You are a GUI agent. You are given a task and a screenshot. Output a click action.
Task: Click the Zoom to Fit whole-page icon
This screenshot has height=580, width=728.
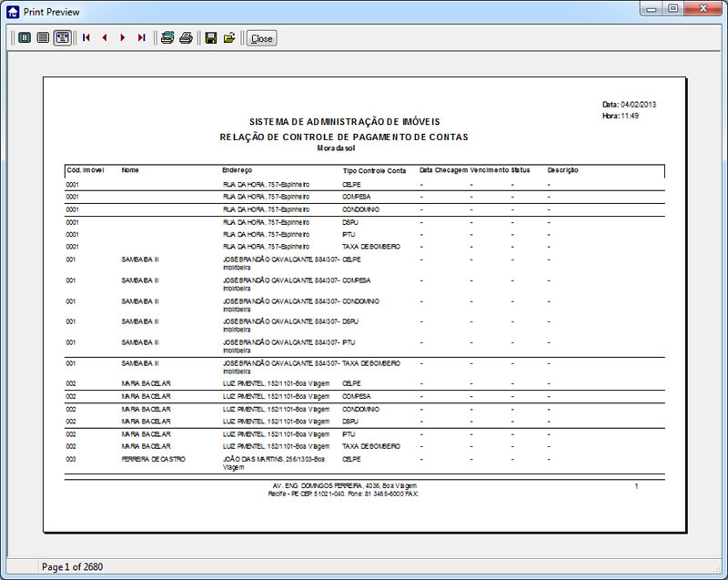(24, 38)
